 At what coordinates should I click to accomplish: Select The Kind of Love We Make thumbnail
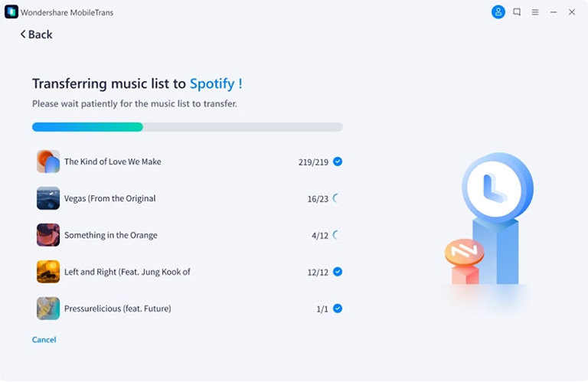coord(48,162)
